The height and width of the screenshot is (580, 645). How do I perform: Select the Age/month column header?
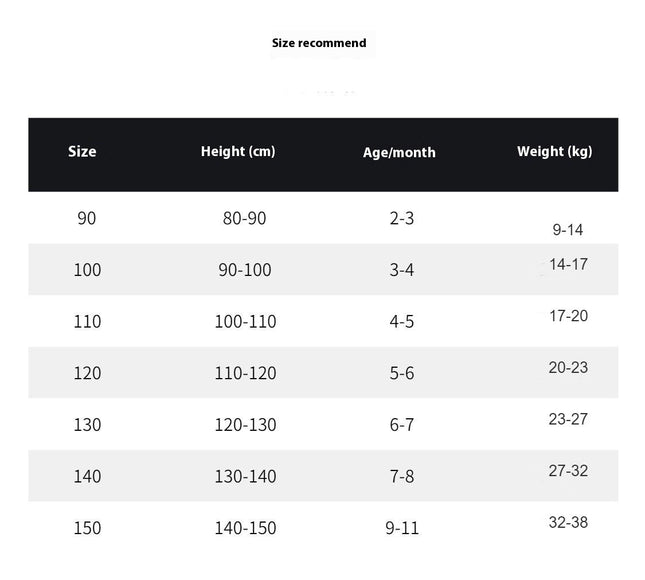[x=399, y=153]
